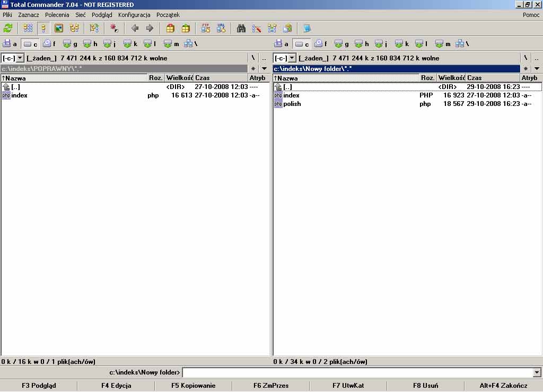The image size is (543, 392).
Task: Select drive c in the right drive bar
Action: point(302,44)
